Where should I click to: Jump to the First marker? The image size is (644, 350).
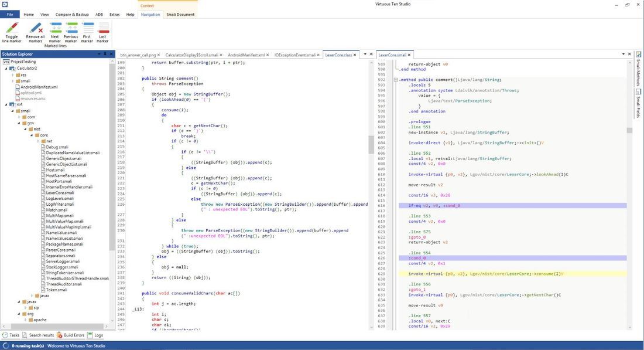pos(87,32)
